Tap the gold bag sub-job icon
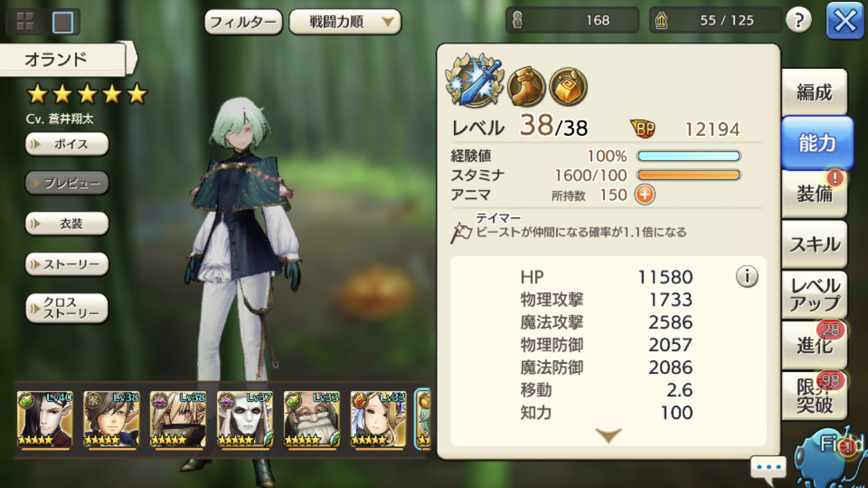 click(568, 87)
